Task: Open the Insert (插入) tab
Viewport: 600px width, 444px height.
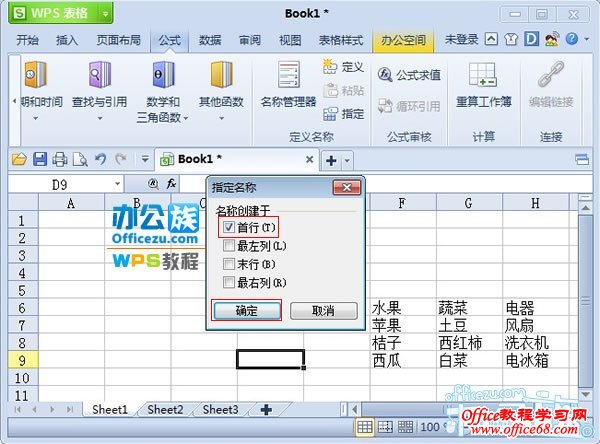Action: (67, 40)
